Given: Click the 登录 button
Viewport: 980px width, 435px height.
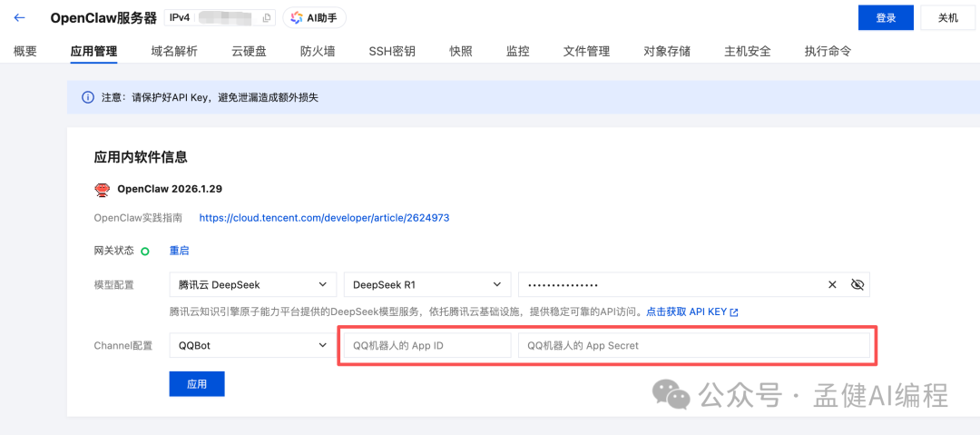Looking at the screenshot, I should (x=886, y=17).
